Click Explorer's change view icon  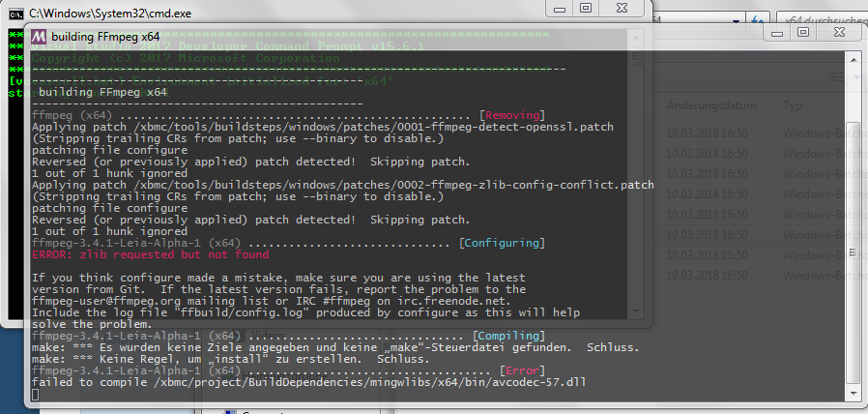click(835, 77)
